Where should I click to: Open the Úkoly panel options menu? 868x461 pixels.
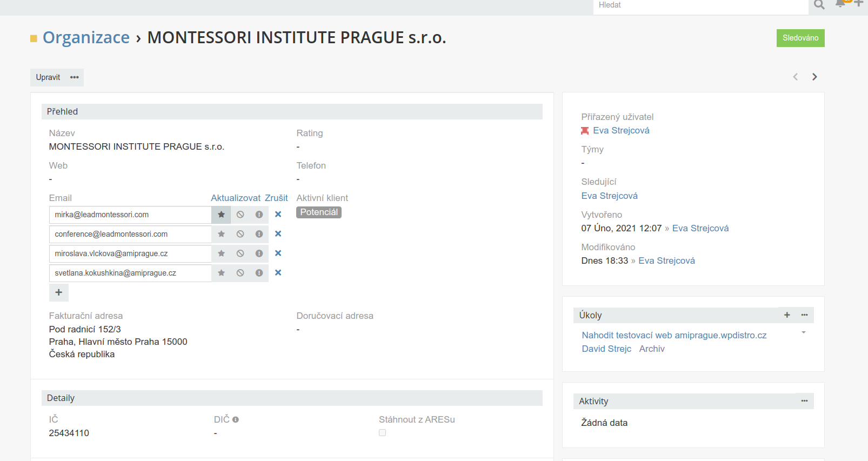pyautogui.click(x=804, y=315)
